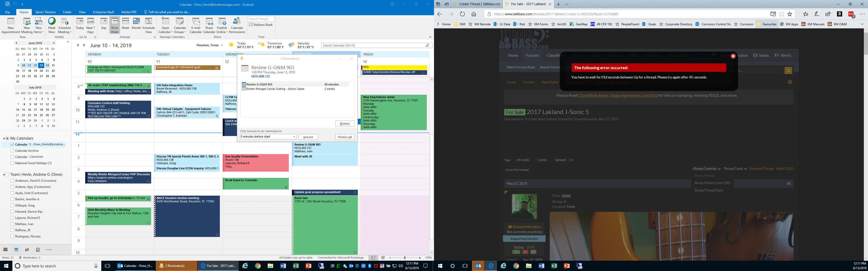Click the Share Calendar ribbon icon
This screenshot has width=868, height=271.
tap(209, 26)
